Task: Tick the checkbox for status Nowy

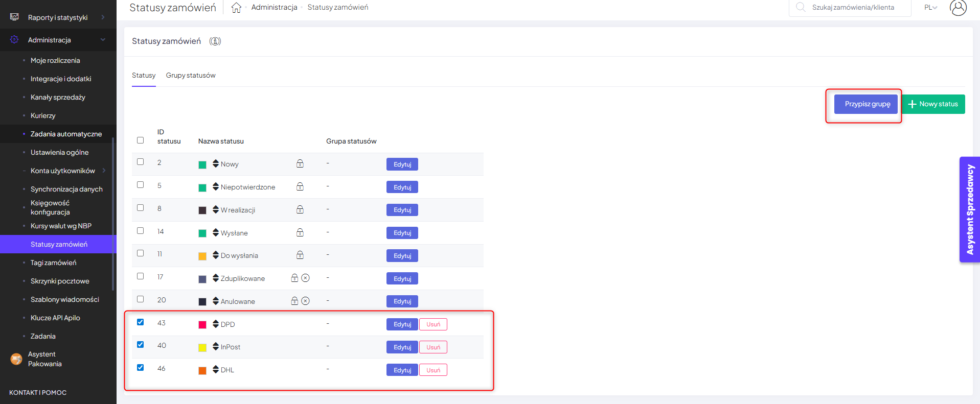Action: (x=141, y=162)
